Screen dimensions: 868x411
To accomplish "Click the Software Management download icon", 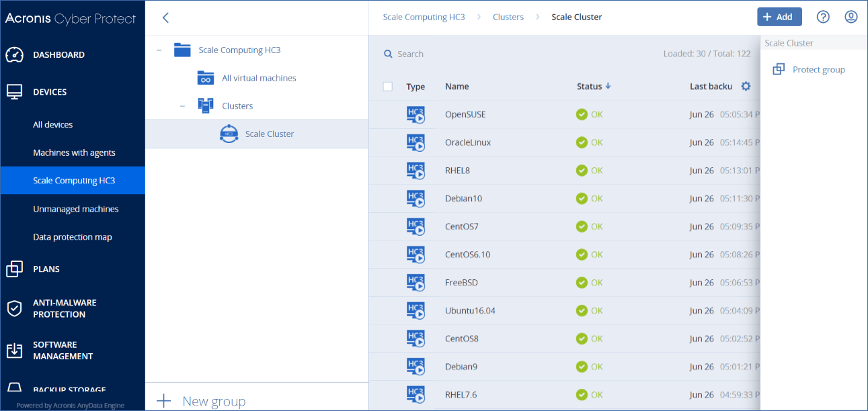I will point(15,351).
